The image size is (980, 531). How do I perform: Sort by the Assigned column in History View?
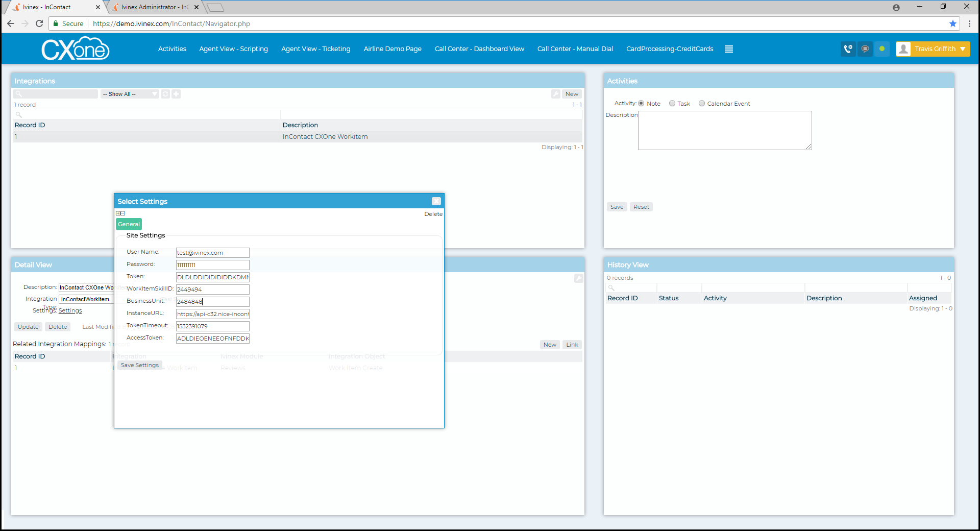coord(923,298)
